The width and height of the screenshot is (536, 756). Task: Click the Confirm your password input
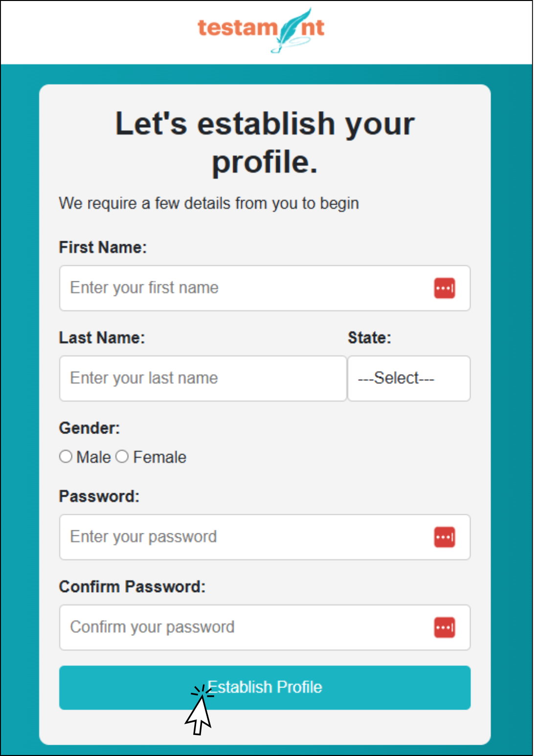click(x=245, y=628)
